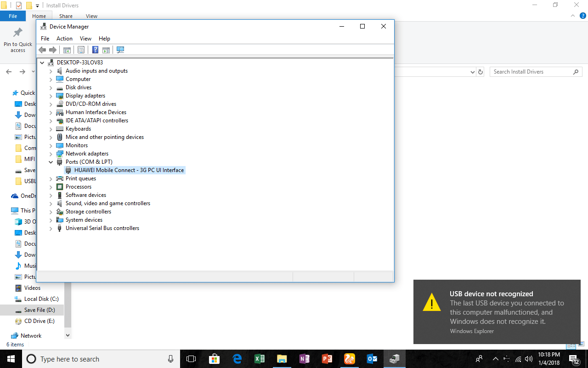Open Task View on the taskbar

(191, 359)
